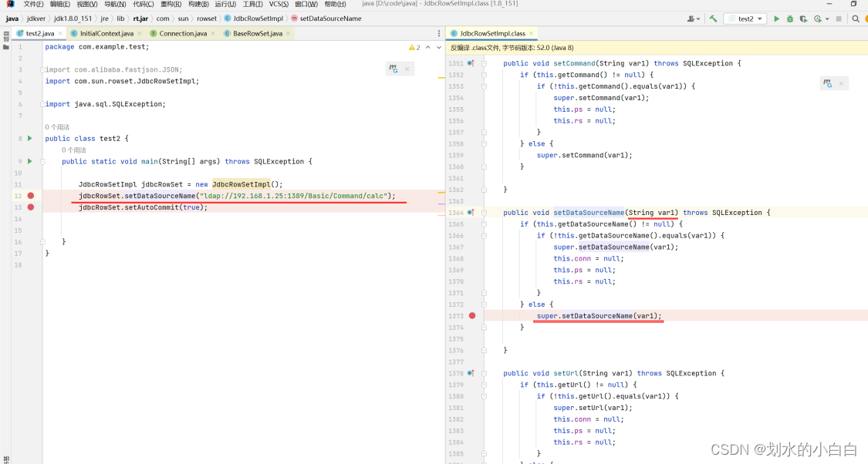Open the test2 run configuration dropdown
This screenshot has width=868, height=464.
click(x=745, y=18)
